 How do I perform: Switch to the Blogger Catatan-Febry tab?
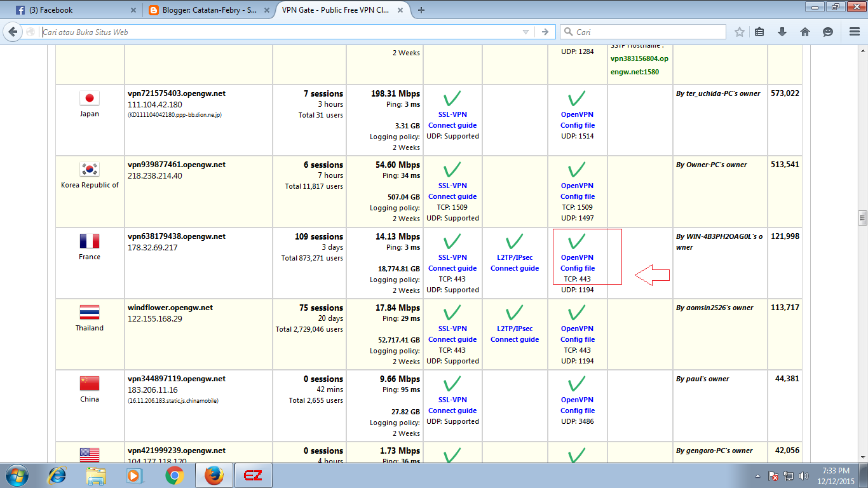[207, 10]
